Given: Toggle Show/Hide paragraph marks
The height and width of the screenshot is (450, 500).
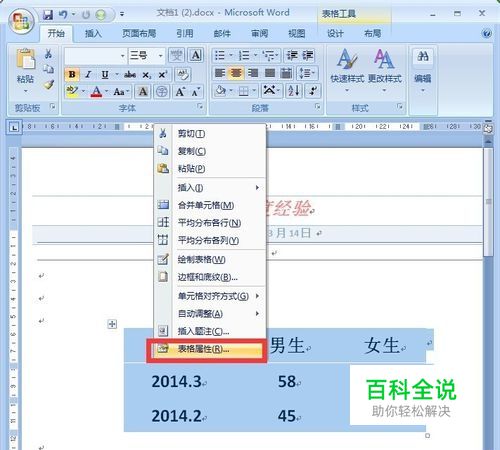Looking at the screenshot, I should click(313, 91).
